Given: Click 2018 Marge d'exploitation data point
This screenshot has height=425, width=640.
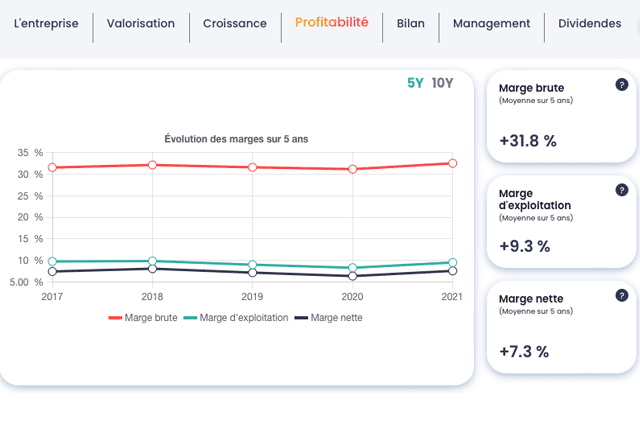Looking at the screenshot, I should click(x=152, y=260).
